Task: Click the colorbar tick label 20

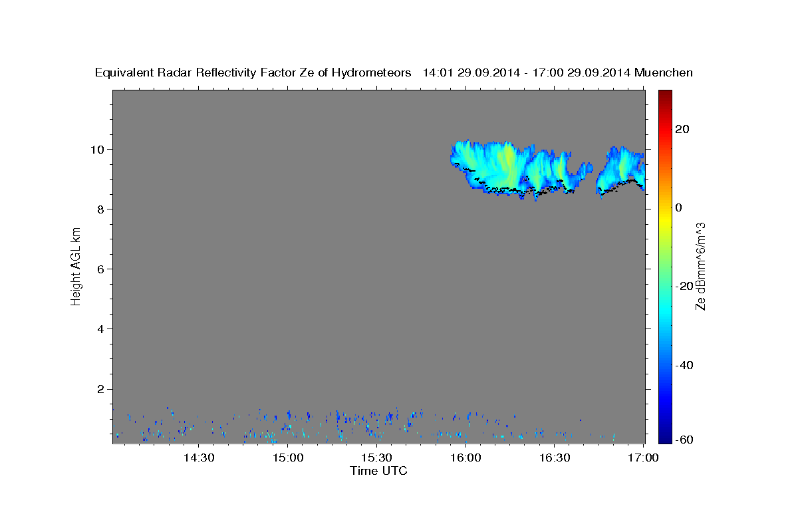Action: coord(683,129)
